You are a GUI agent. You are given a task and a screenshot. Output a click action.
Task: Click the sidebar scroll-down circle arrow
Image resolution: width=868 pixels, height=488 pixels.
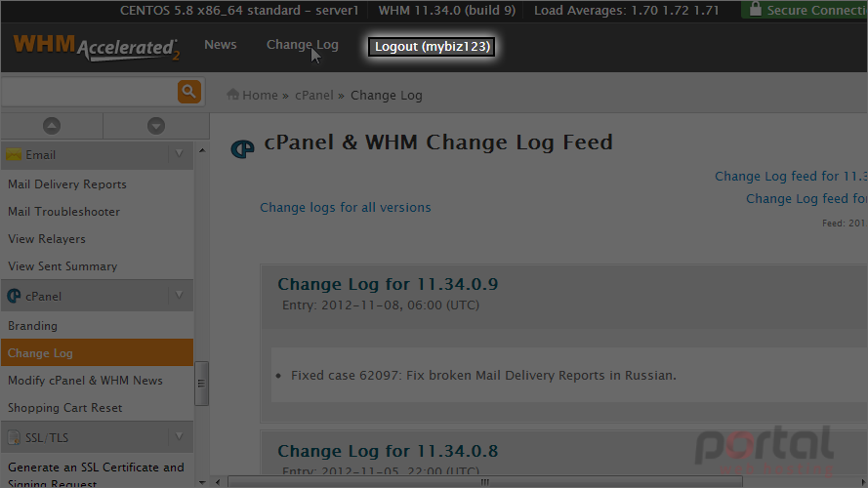(156, 126)
